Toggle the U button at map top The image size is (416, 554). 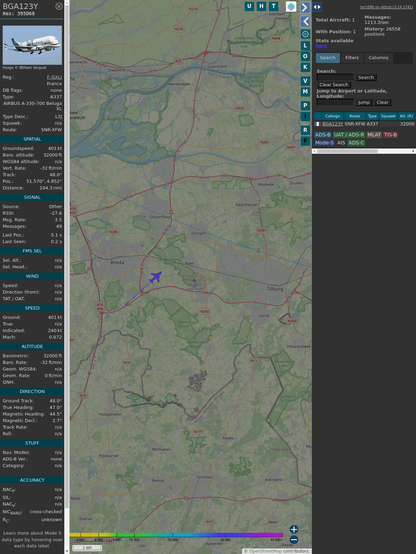249,6
